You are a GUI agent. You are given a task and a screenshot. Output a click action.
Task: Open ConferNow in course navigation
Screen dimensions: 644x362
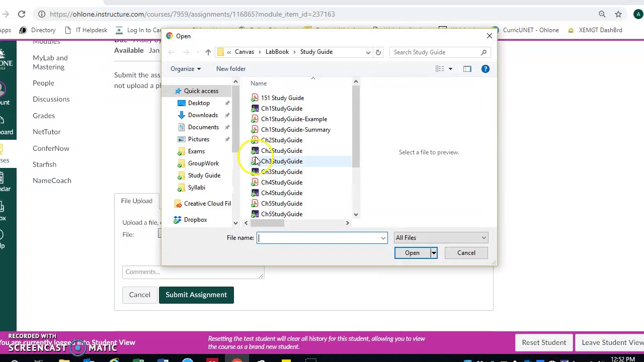51,148
